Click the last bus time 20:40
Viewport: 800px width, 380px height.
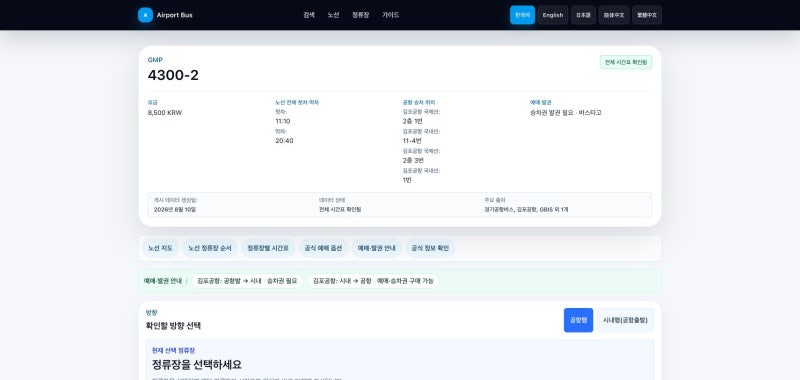point(284,141)
